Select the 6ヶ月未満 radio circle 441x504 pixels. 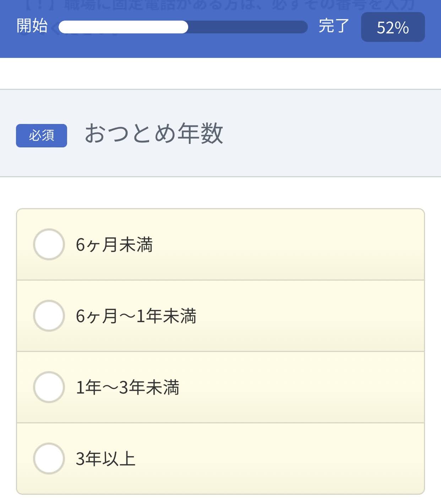pyautogui.click(x=49, y=244)
